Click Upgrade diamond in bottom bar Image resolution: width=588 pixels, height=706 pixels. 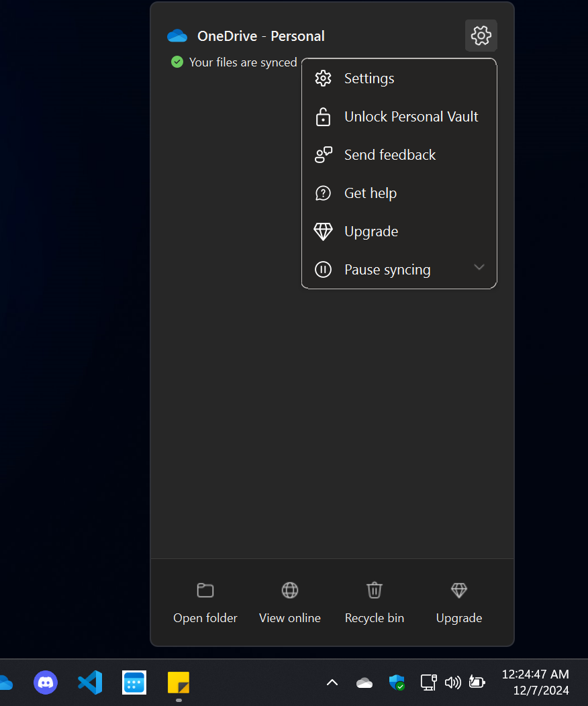point(459,603)
